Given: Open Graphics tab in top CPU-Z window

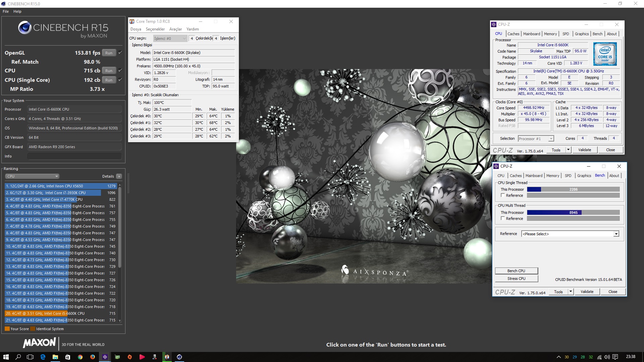Looking at the screenshot, I should click(x=582, y=34).
